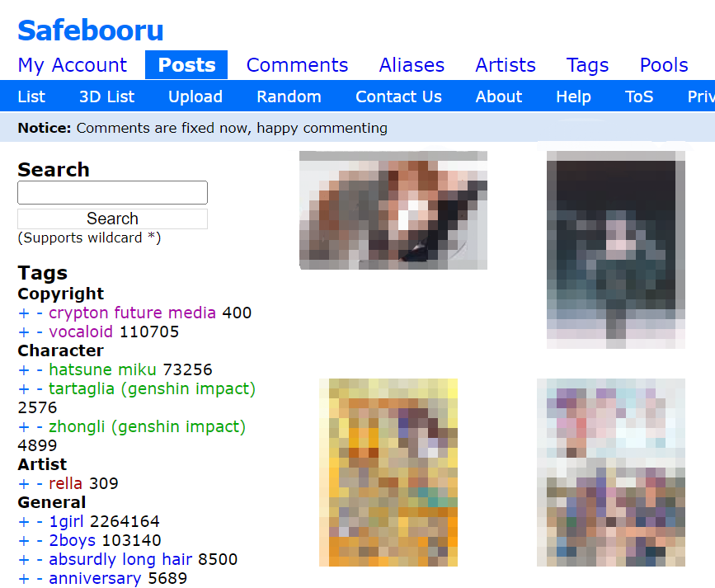
Task: Add hatsune miku tag with plus
Action: click(x=24, y=370)
